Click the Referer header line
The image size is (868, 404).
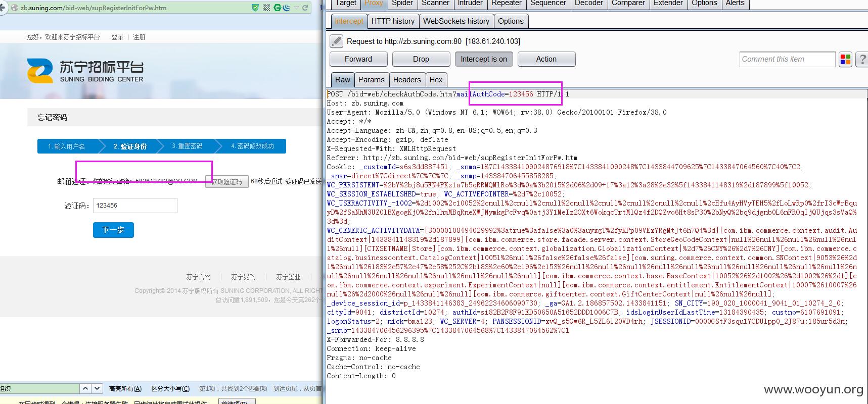click(452, 158)
